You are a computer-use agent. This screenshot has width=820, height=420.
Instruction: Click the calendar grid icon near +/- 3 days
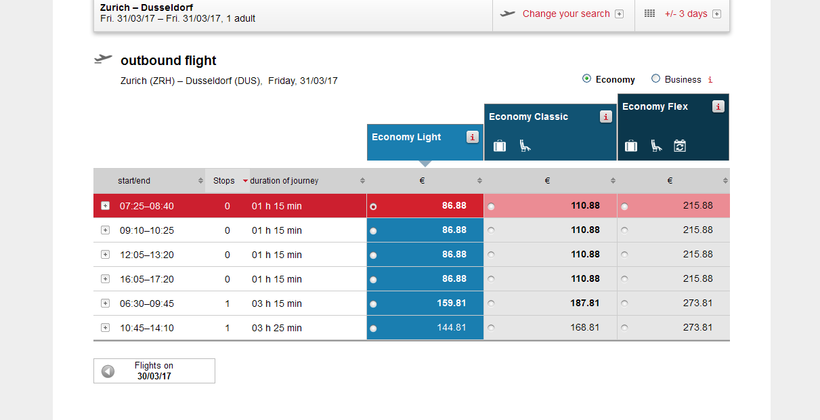[x=649, y=14]
